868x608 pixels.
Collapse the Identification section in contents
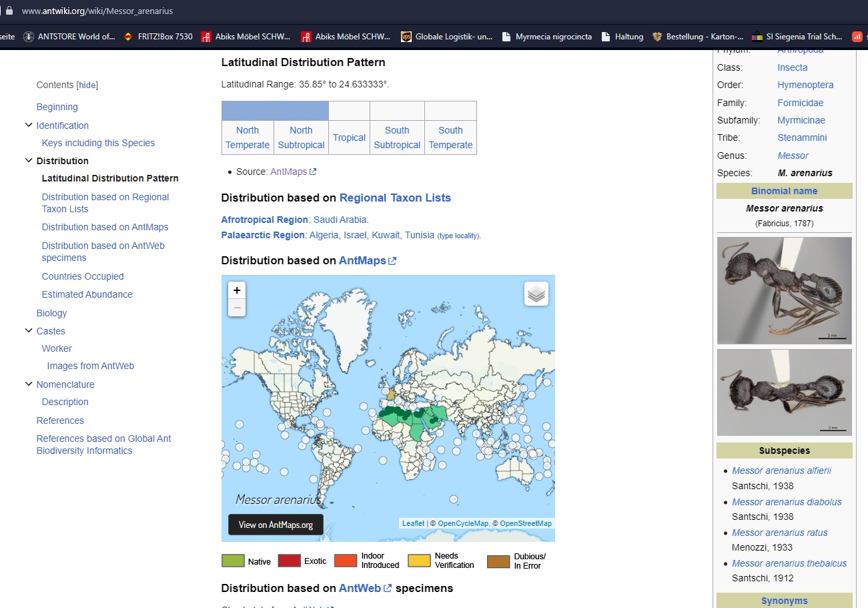[29, 125]
